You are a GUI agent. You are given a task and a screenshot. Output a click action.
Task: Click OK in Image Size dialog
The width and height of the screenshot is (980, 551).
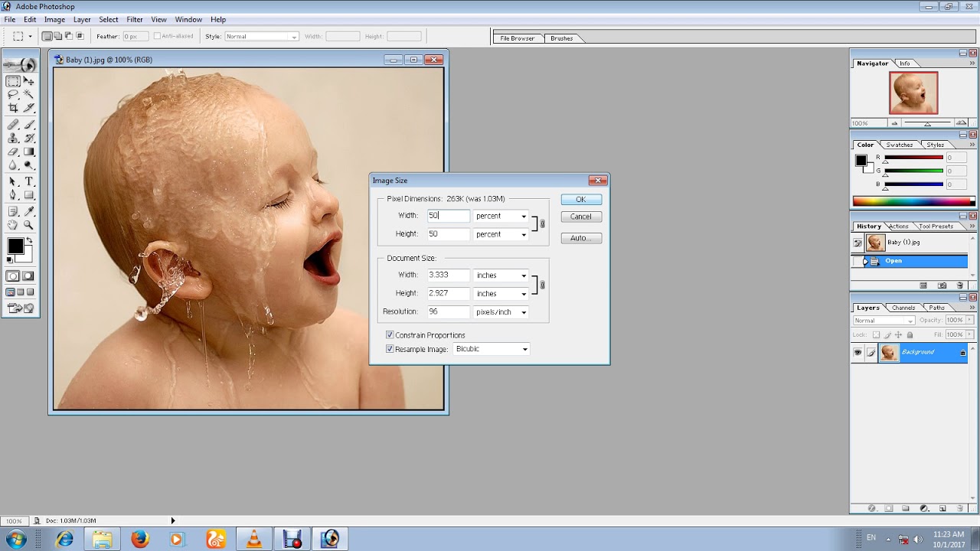tap(581, 200)
